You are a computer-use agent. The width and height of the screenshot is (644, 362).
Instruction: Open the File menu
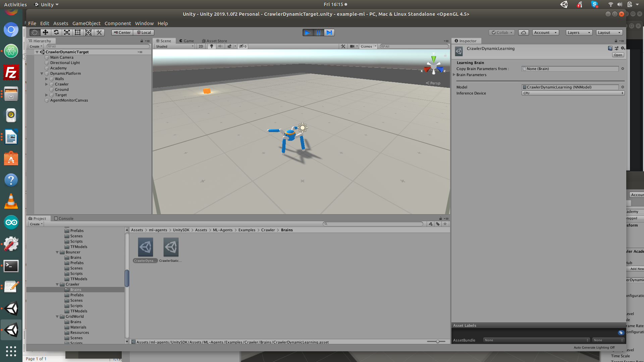pos(32,23)
